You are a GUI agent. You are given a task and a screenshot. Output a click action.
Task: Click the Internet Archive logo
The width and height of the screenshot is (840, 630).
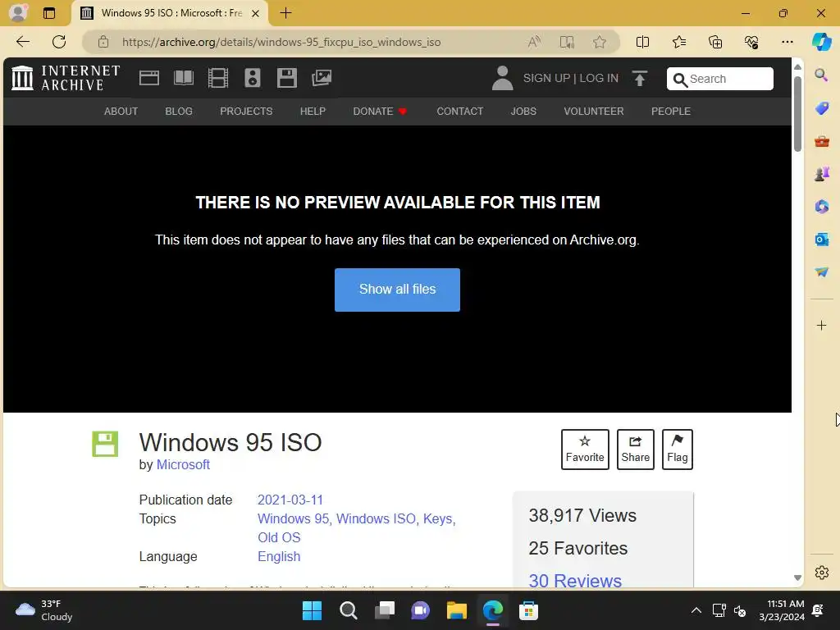[66, 78]
